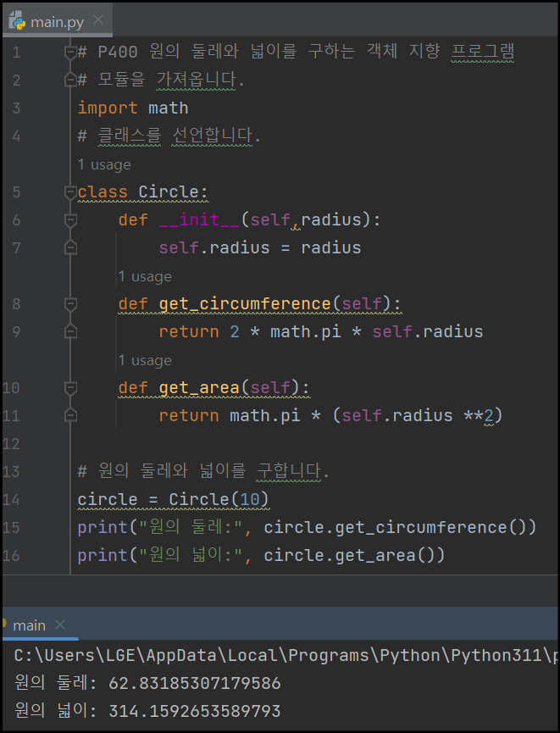Collapse the __init__ method fold at line 6
Image resolution: width=560 pixels, height=733 pixels.
click(x=70, y=220)
